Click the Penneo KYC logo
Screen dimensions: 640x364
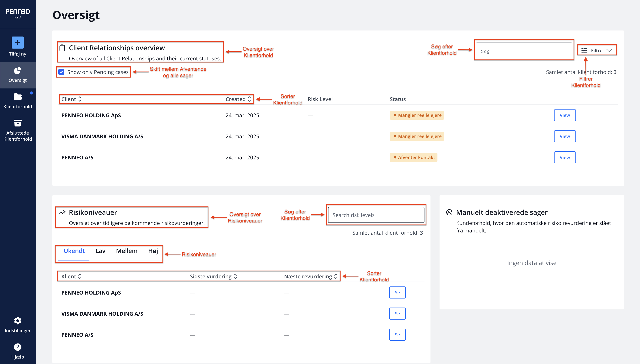(x=18, y=14)
